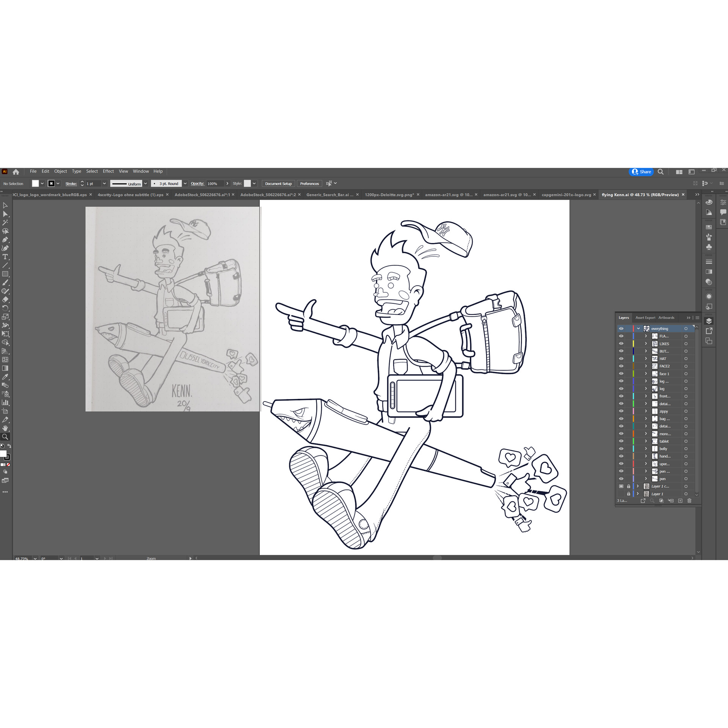Click the white fill color swatch
Screen dimensions: 728x728
point(35,184)
